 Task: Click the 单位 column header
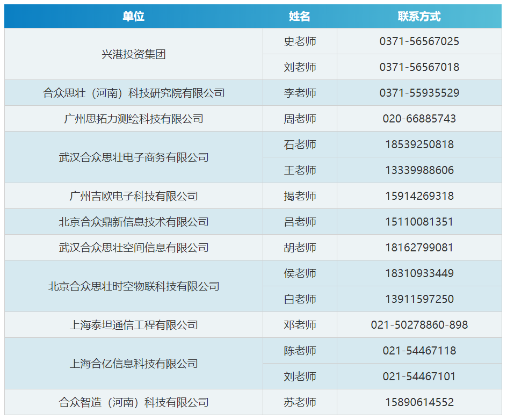(134, 16)
